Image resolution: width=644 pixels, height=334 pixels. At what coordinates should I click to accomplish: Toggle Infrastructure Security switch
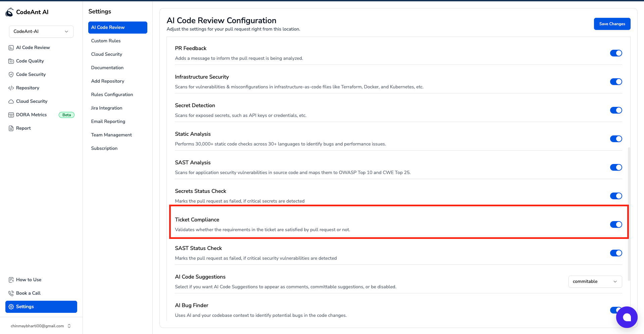616,82
